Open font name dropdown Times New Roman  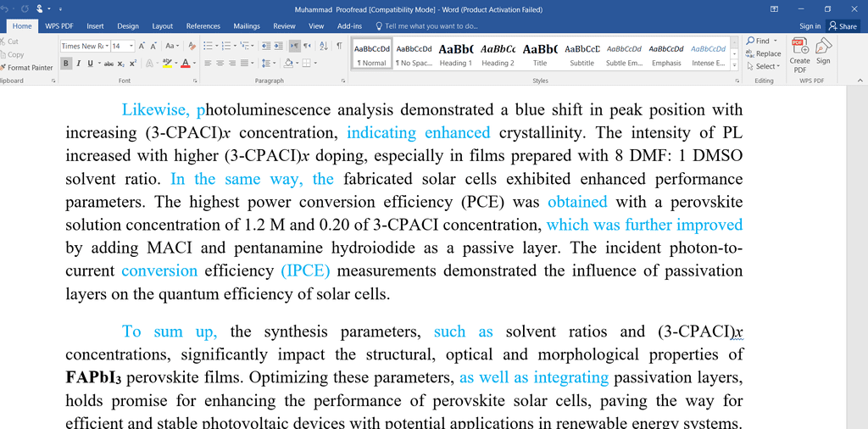point(106,46)
